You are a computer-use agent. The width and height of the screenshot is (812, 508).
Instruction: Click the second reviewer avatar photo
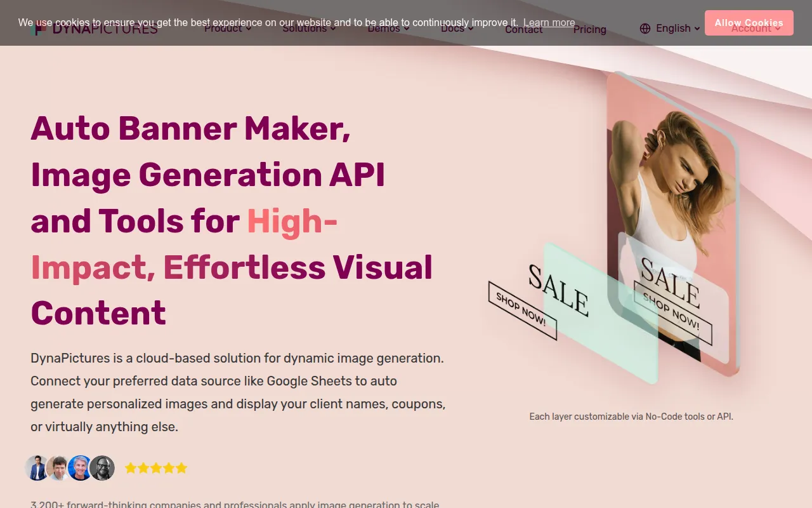click(59, 468)
